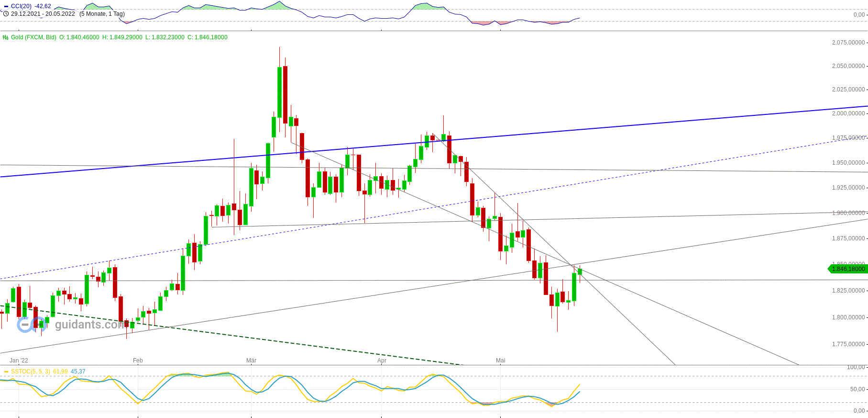Select the Gold (FXCM, Bid) instrument label

(33, 37)
